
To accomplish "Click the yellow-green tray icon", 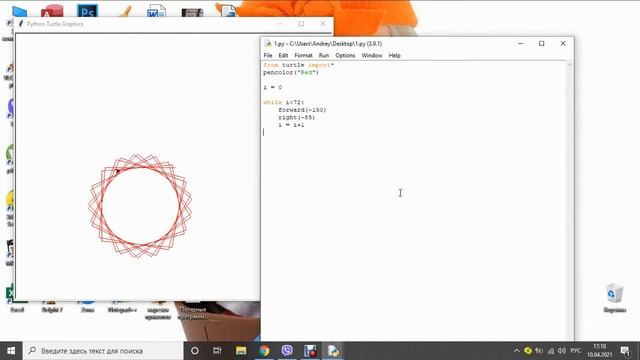I will tap(528, 351).
